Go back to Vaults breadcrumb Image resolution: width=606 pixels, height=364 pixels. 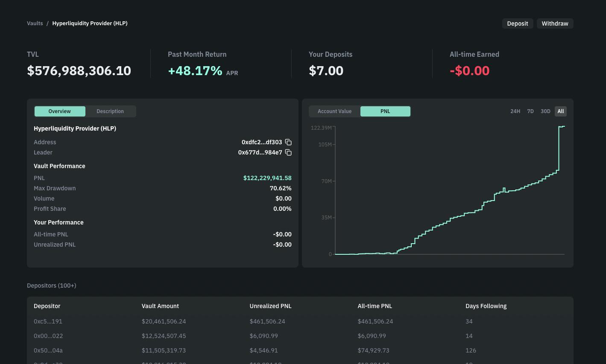[35, 23]
